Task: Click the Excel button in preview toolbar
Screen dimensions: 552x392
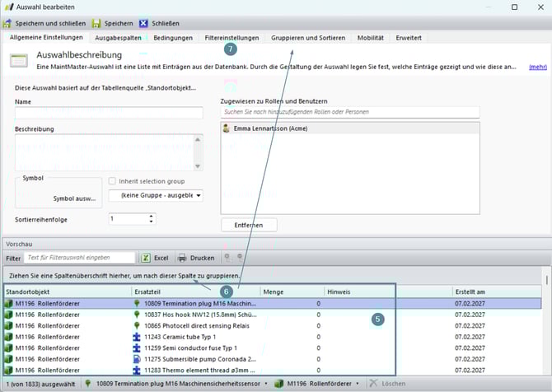Action: coord(155,258)
